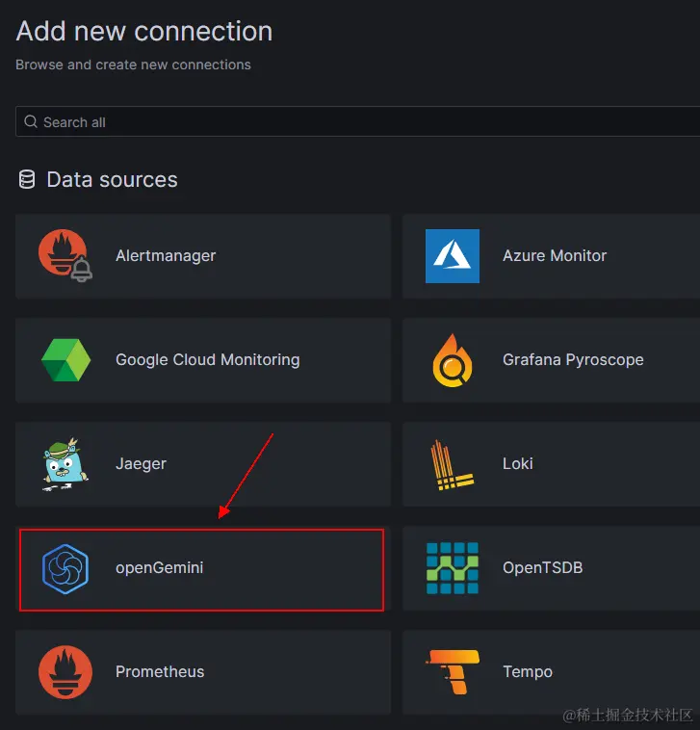Image resolution: width=700 pixels, height=730 pixels.
Task: Select the Tempo label
Action: (x=528, y=672)
